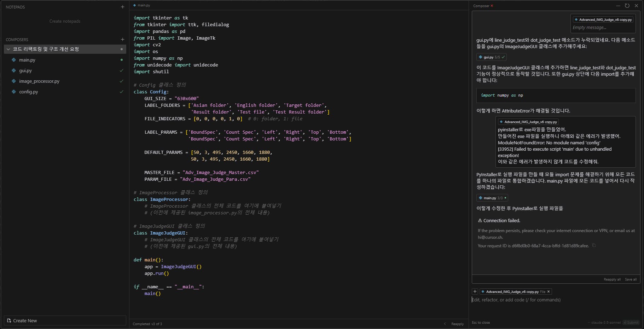This screenshot has height=329, width=644.
Task: Click the green check mark on config.py row
Action: (x=122, y=92)
